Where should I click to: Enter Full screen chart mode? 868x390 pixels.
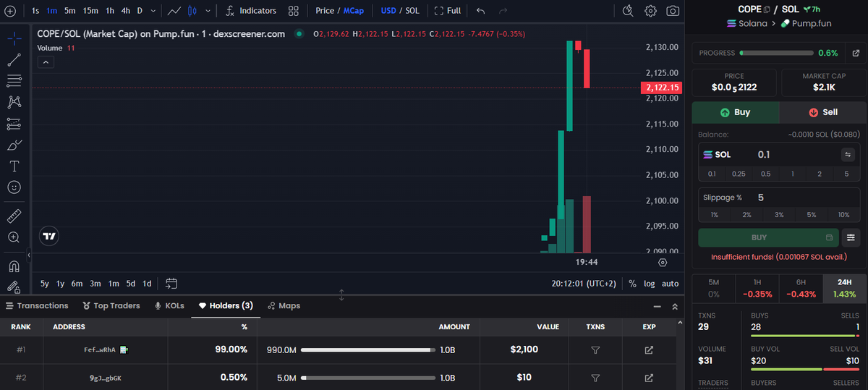[x=448, y=11]
